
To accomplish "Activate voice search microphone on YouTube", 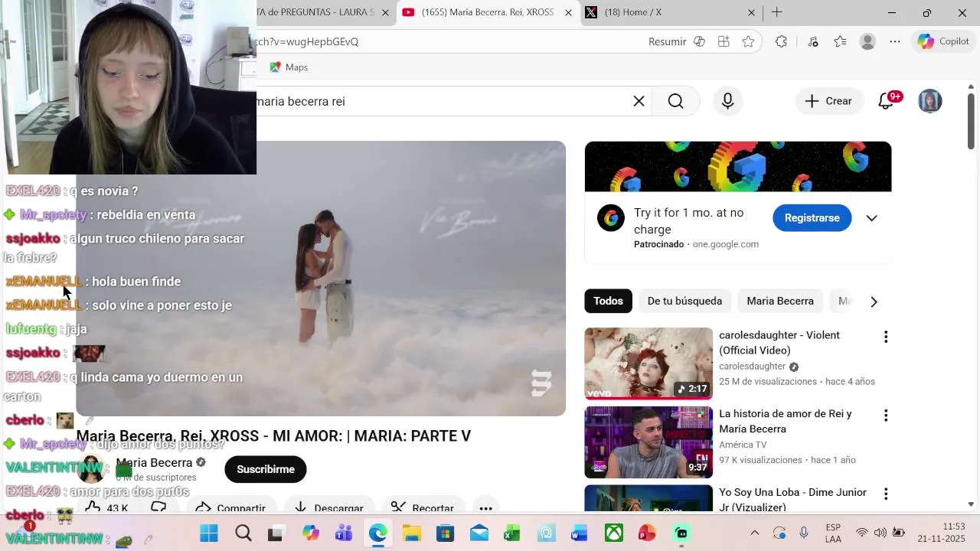I will click(727, 101).
